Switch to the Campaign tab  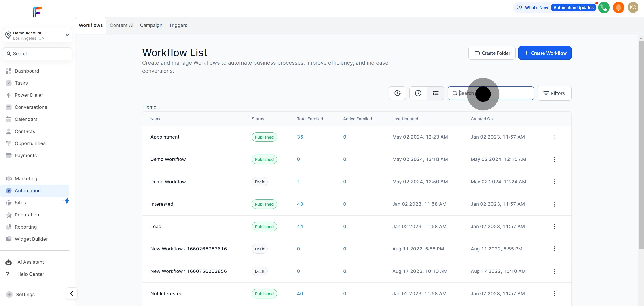[x=151, y=25]
